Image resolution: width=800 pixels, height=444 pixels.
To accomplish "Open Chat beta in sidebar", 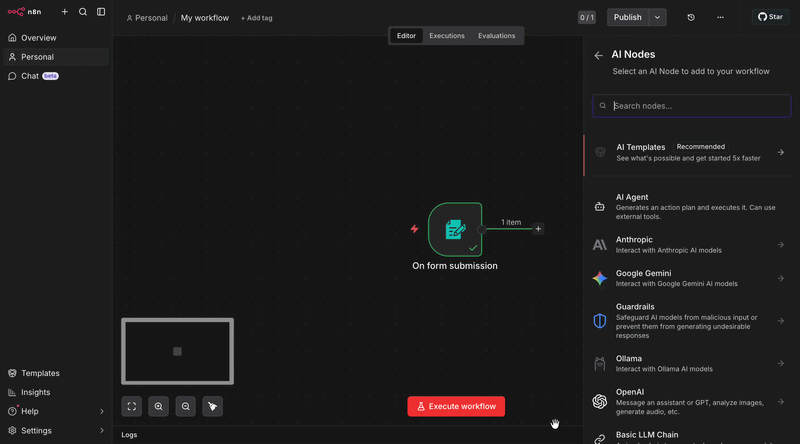I will coord(56,76).
